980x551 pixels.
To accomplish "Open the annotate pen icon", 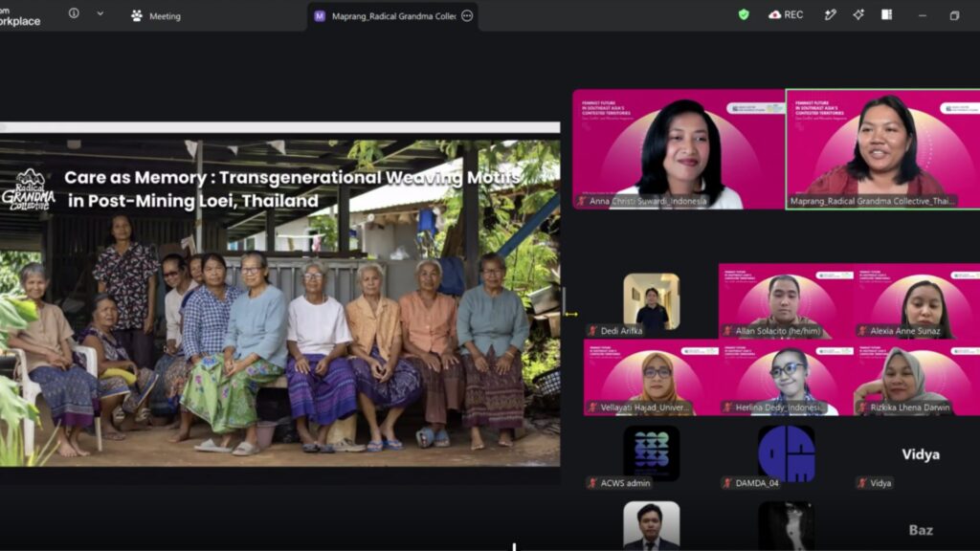I will tap(830, 14).
